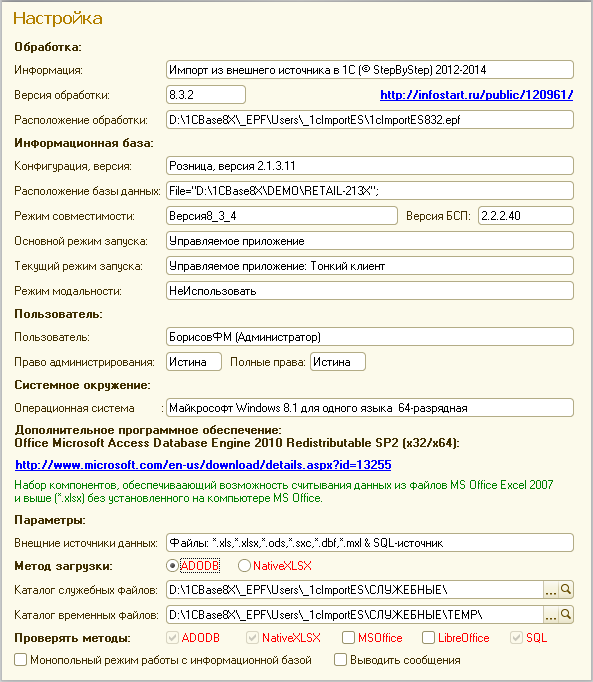
Task: Click the processing version field 8.3.2
Action: click(x=206, y=94)
